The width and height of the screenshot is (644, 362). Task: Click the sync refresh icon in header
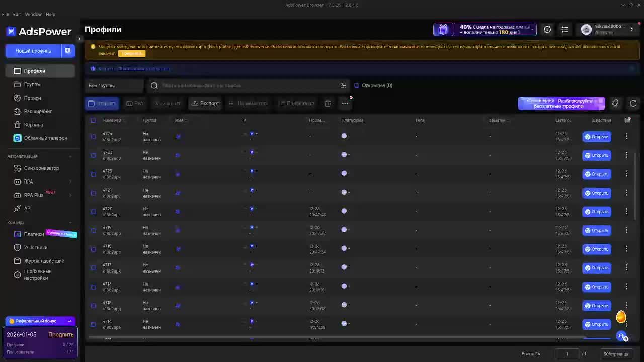coord(547,30)
